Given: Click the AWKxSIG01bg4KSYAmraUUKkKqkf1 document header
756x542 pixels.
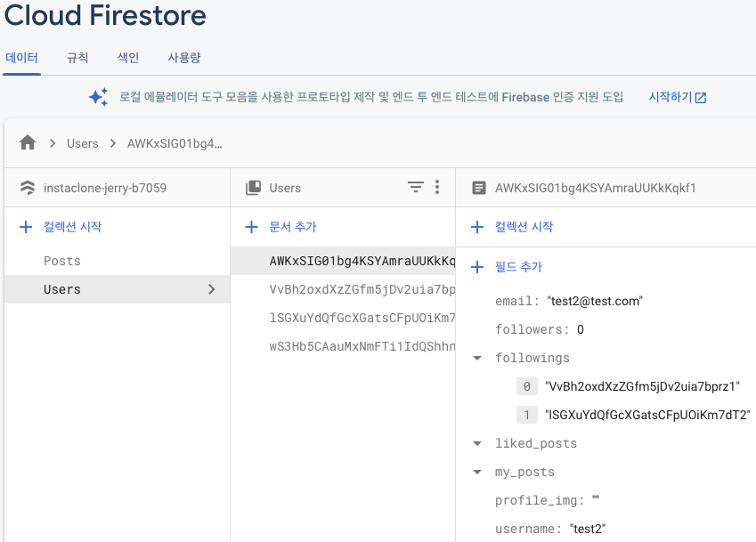Looking at the screenshot, I should pyautogui.click(x=596, y=188).
